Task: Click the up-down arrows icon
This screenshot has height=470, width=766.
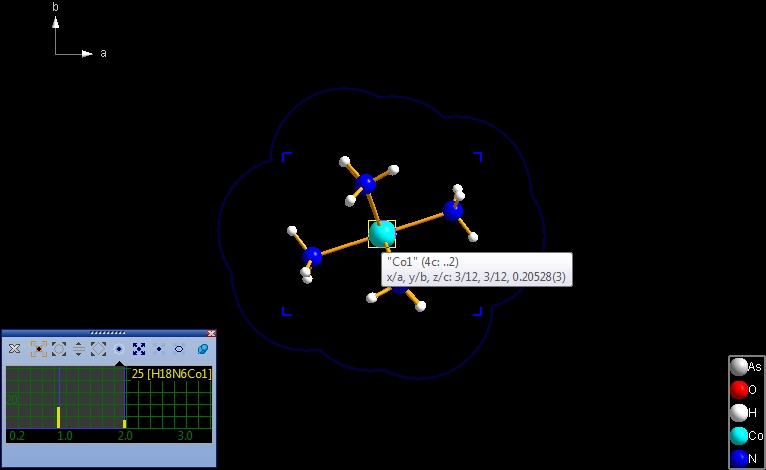Action: [x=79, y=349]
